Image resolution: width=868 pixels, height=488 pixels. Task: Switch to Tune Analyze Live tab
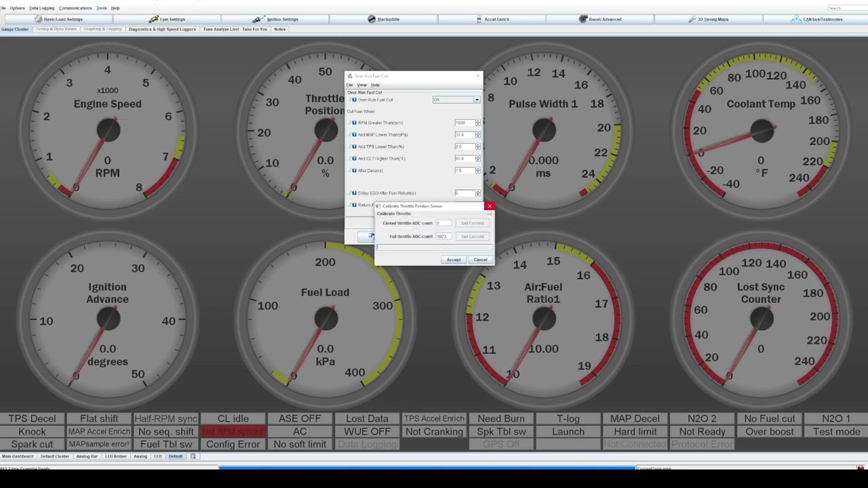pyautogui.click(x=235, y=29)
